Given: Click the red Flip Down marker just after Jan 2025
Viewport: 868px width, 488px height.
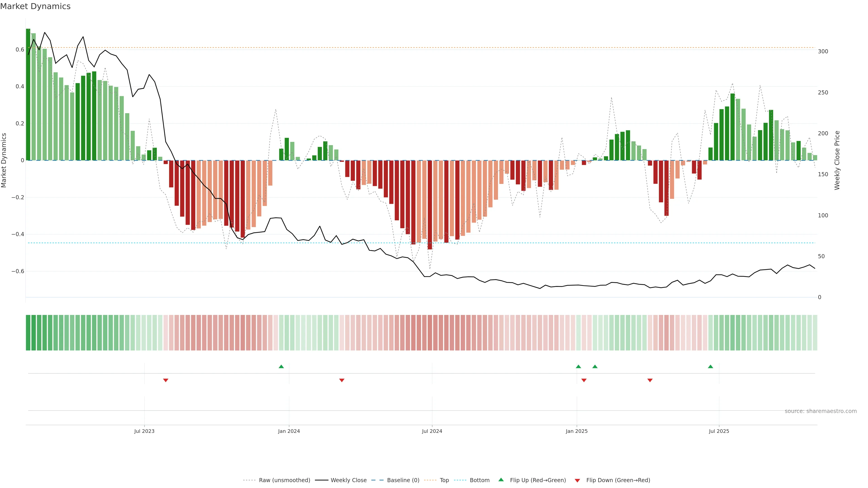Looking at the screenshot, I should [584, 380].
